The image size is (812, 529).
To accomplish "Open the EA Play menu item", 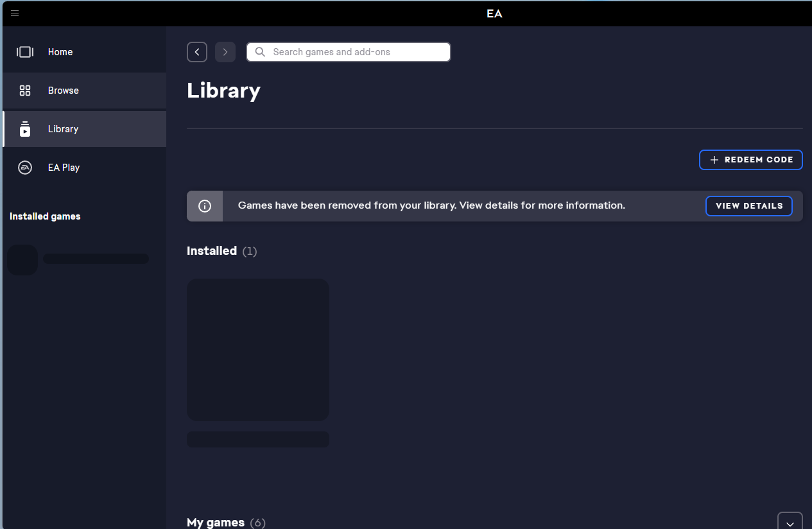I will (84, 168).
